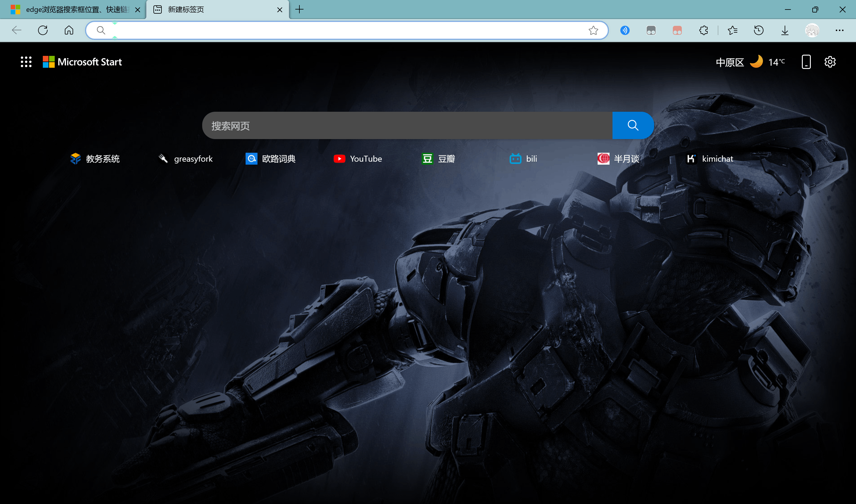Open the Favorites list icon
Screen dimensions: 856x504
[732, 30]
